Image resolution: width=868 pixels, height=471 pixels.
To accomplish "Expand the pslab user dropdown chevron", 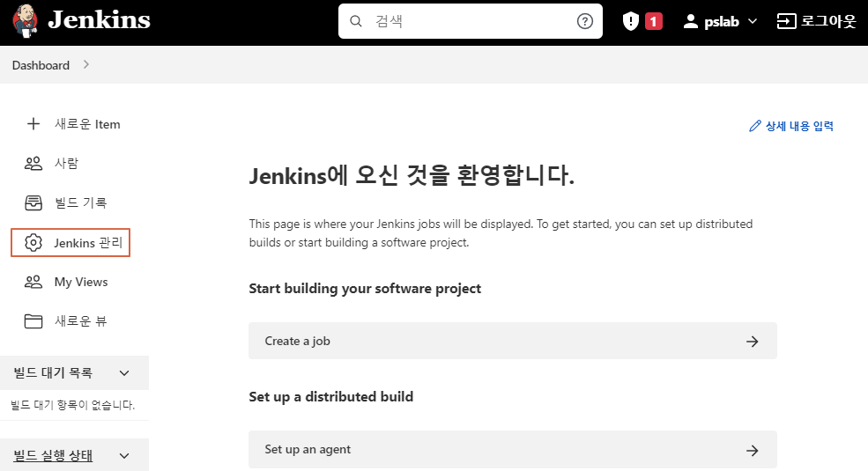I will (x=753, y=21).
